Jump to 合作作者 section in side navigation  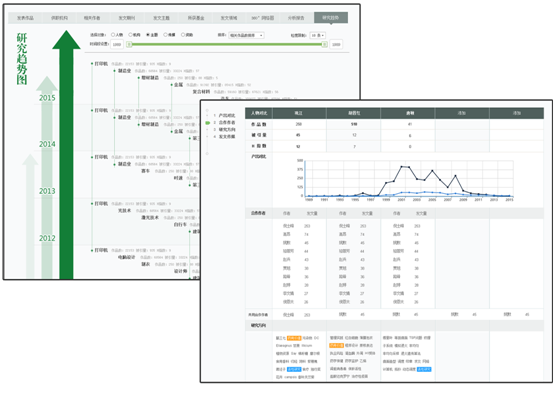pos(227,123)
